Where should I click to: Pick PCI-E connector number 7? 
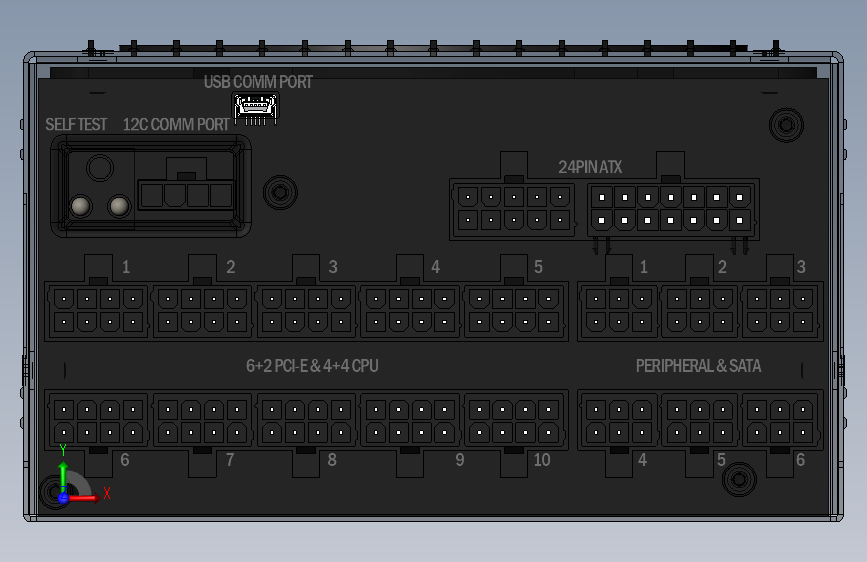pyautogui.click(x=202, y=420)
